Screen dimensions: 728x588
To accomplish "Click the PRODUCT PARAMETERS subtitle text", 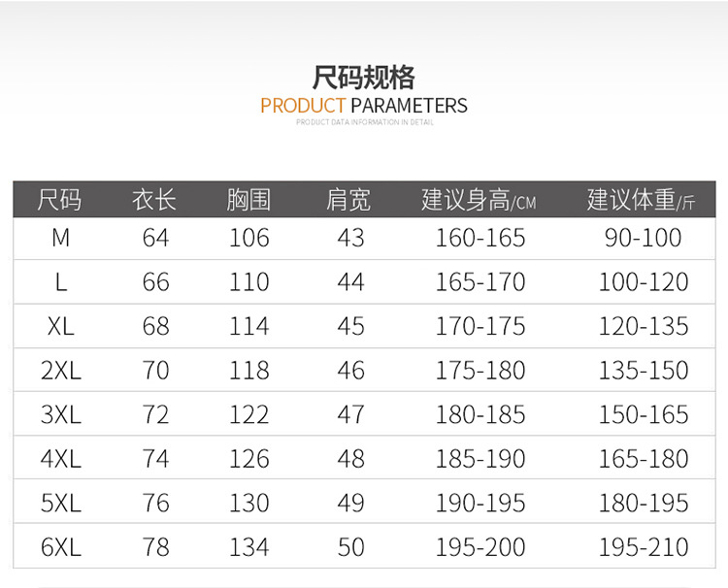I will pyautogui.click(x=364, y=105).
